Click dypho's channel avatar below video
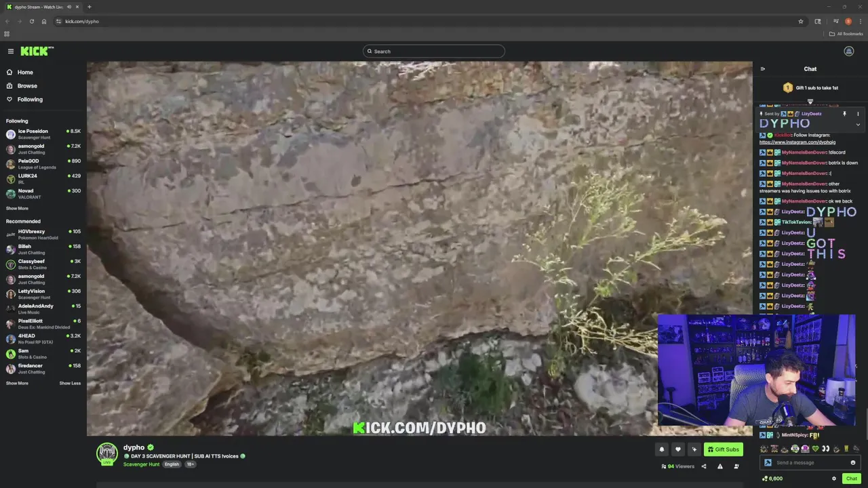Screen dimensions: 868x488 pyautogui.click(x=107, y=453)
